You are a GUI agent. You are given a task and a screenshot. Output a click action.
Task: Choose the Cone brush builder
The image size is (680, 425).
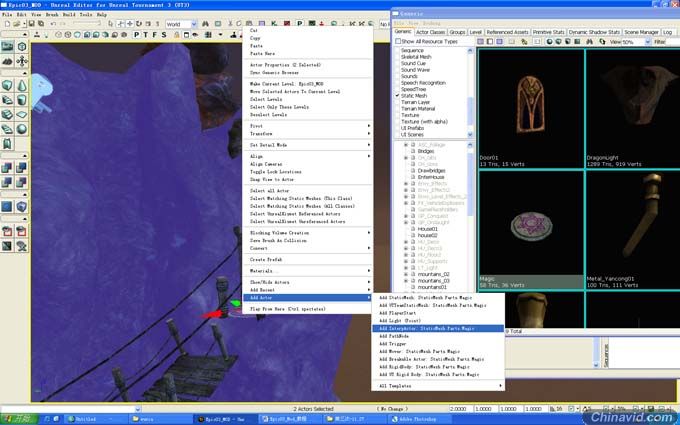22,85
